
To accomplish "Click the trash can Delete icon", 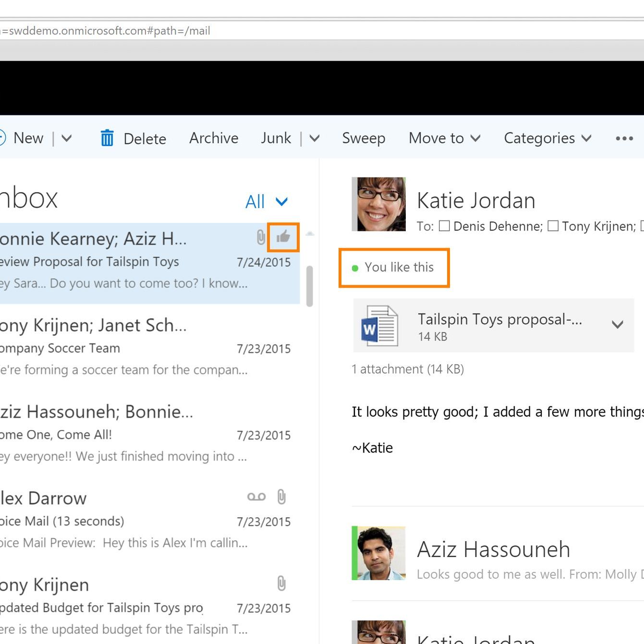I will [107, 138].
